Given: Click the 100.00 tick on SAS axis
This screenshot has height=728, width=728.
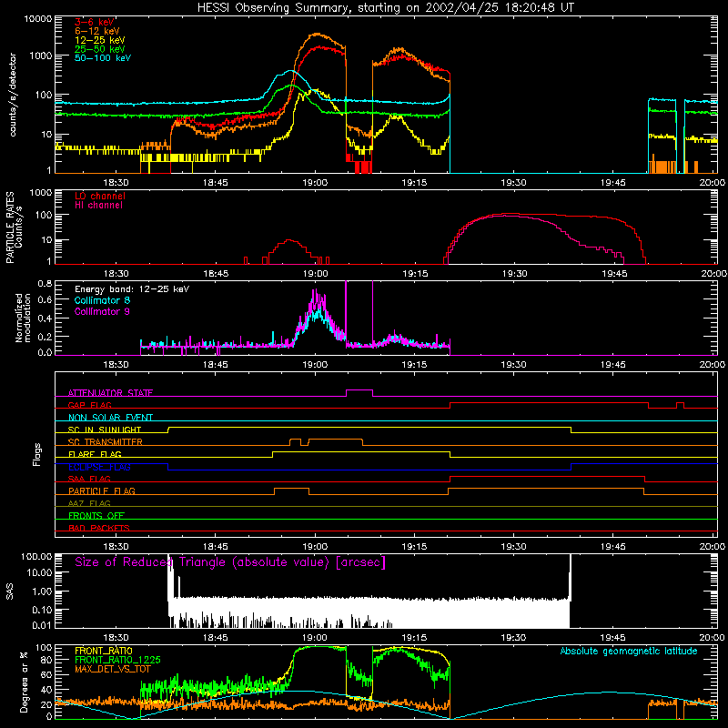Looking at the screenshot, I should point(36,556).
